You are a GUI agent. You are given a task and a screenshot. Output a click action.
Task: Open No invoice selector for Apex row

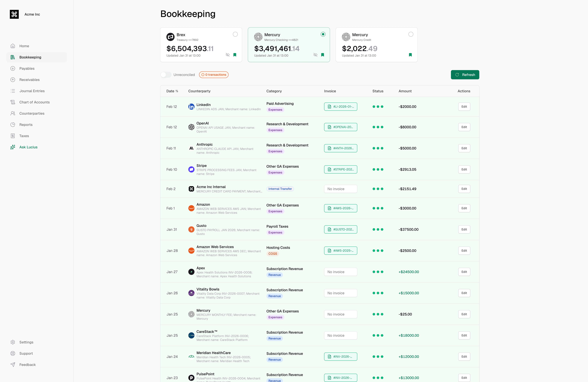tap(340, 272)
